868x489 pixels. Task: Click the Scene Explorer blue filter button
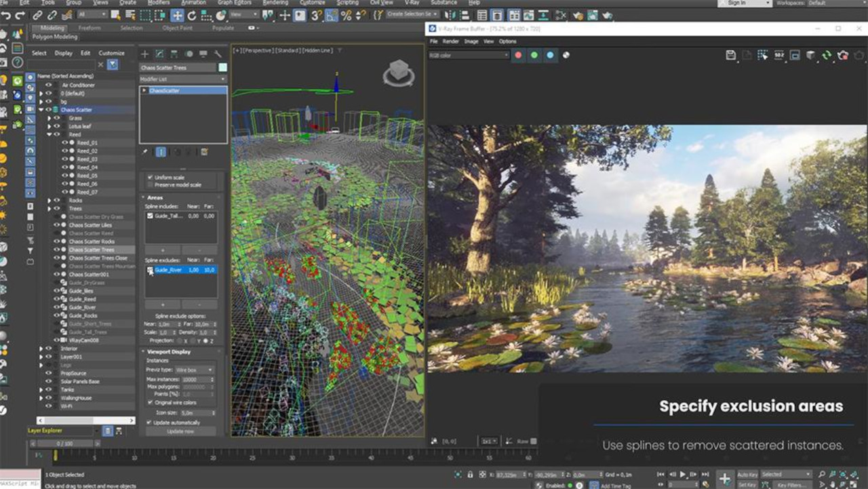tap(113, 64)
